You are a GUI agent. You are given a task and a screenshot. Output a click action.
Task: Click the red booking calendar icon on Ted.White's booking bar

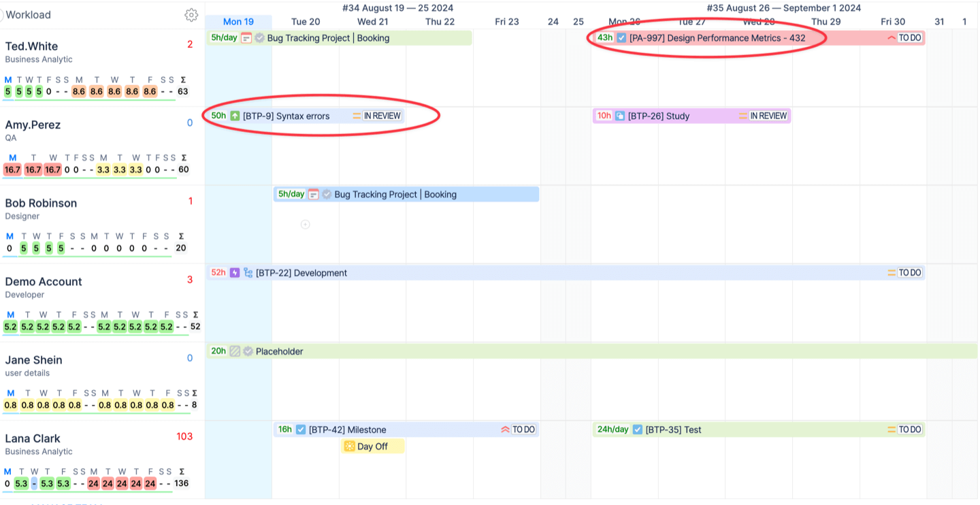point(246,38)
